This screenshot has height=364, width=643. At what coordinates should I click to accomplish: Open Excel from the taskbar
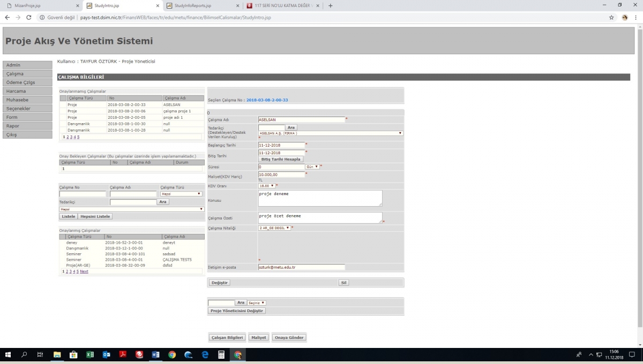[90, 355]
